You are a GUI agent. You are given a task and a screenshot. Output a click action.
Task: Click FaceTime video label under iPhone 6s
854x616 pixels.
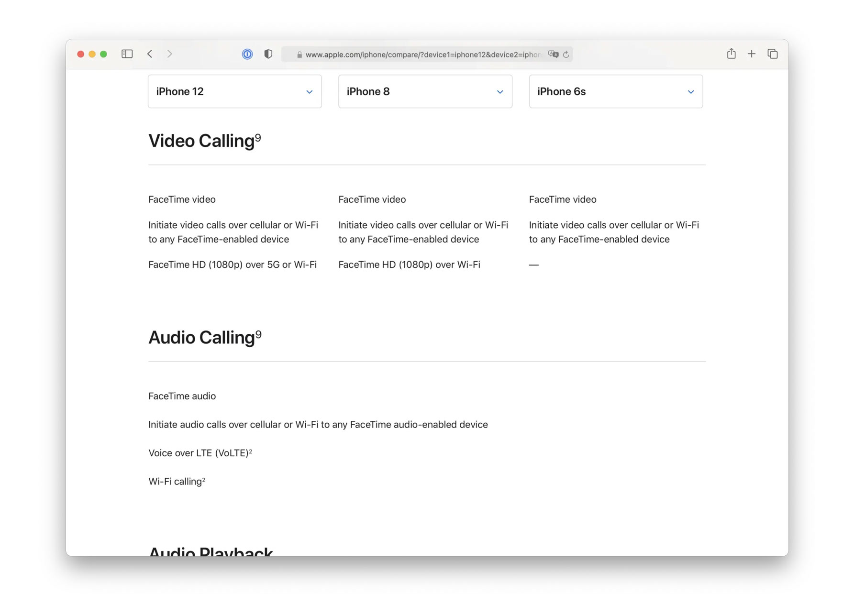point(563,199)
